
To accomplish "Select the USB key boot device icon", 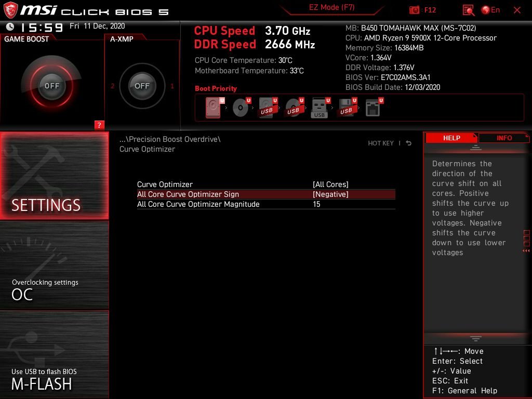I will pos(320,108).
